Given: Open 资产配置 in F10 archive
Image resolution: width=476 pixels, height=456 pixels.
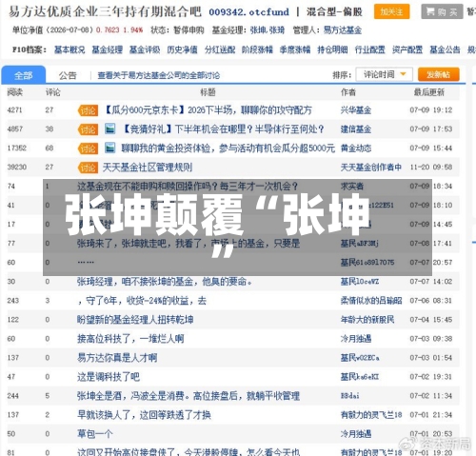Looking at the screenshot, I should pos(407,50).
